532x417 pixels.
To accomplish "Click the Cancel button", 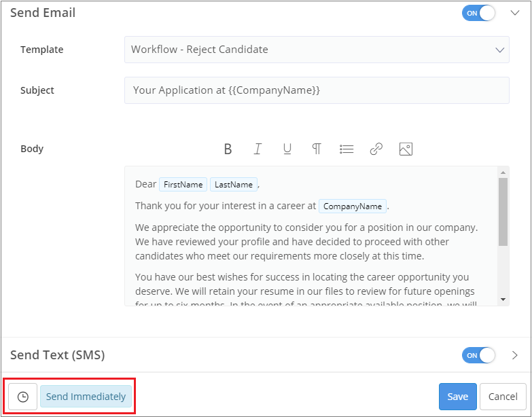I will tap(503, 397).
